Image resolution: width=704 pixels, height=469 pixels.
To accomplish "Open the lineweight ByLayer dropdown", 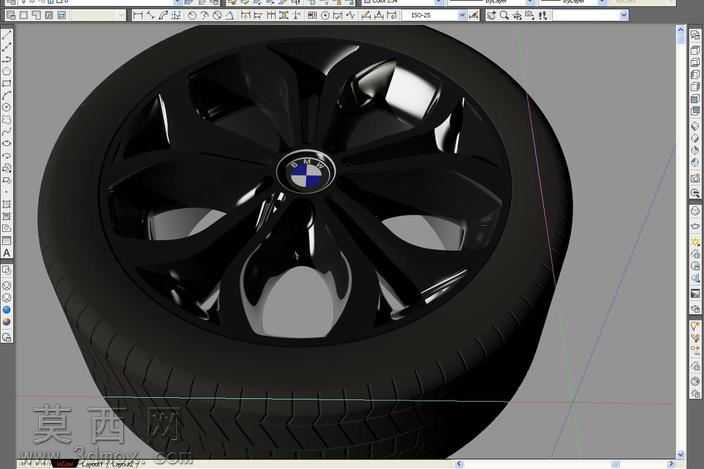I will 603,2.
